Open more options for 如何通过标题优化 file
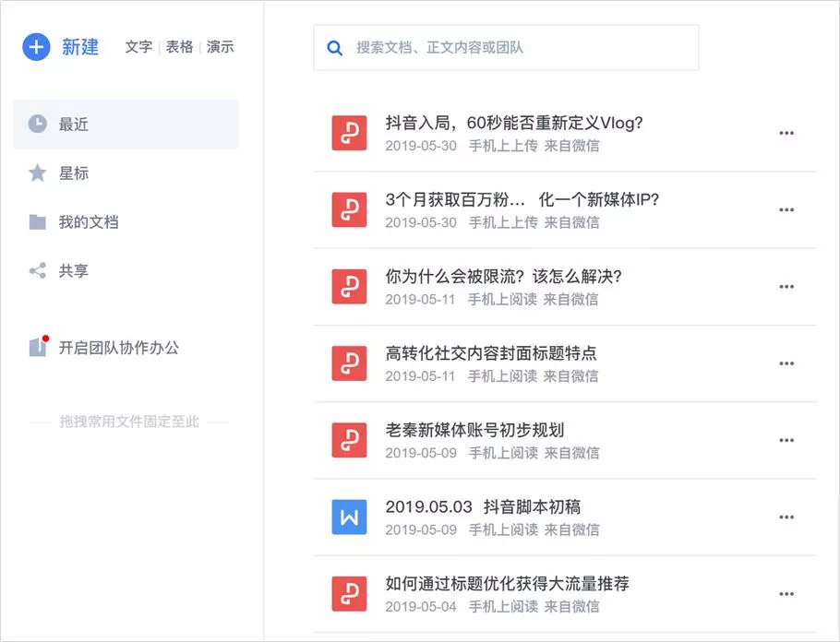Viewport: 840px width, 642px height. click(x=786, y=594)
